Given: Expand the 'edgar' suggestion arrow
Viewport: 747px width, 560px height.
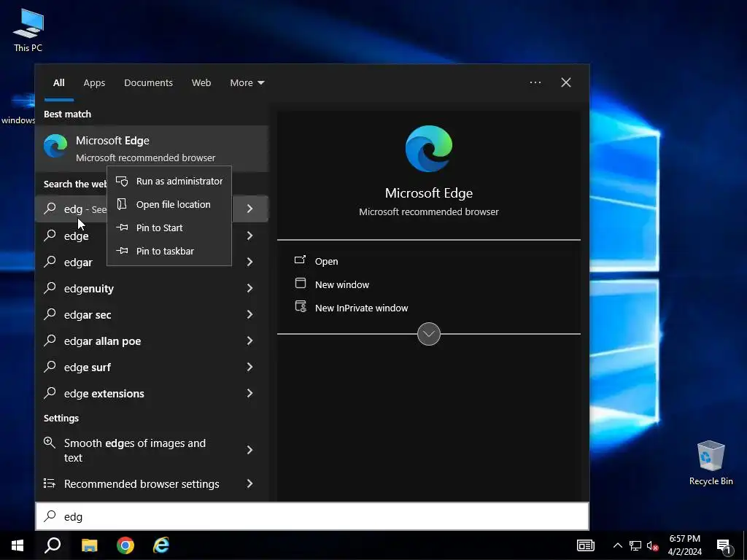Looking at the screenshot, I should [x=249, y=262].
